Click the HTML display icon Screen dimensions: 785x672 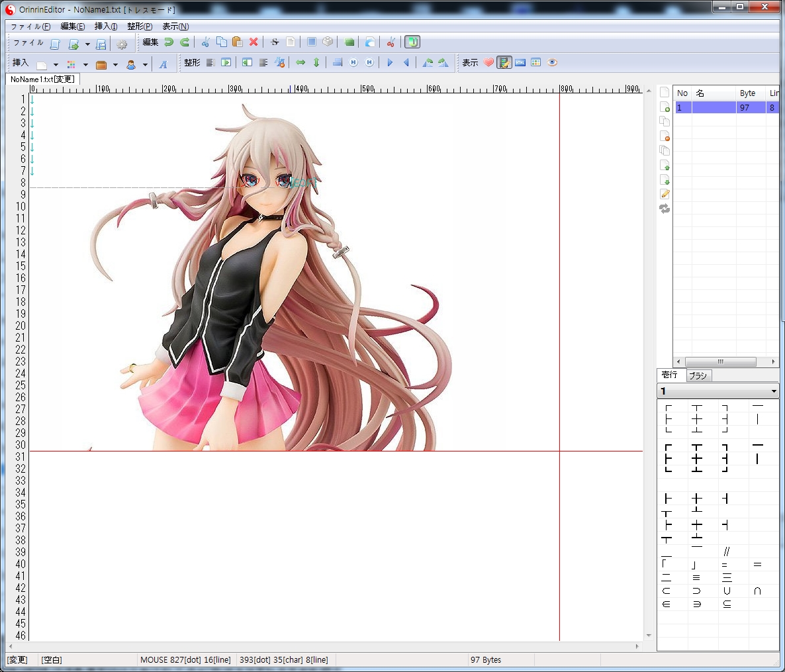[x=520, y=63]
